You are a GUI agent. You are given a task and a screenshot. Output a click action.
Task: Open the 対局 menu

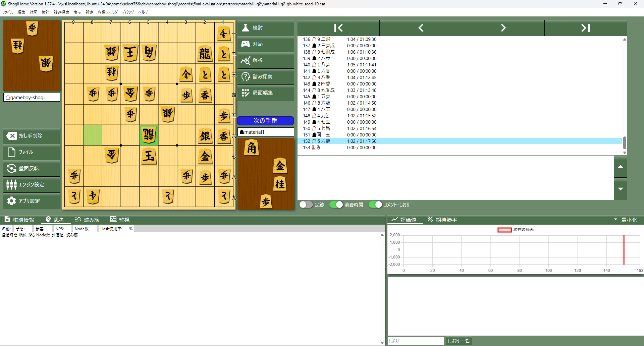click(x=34, y=12)
